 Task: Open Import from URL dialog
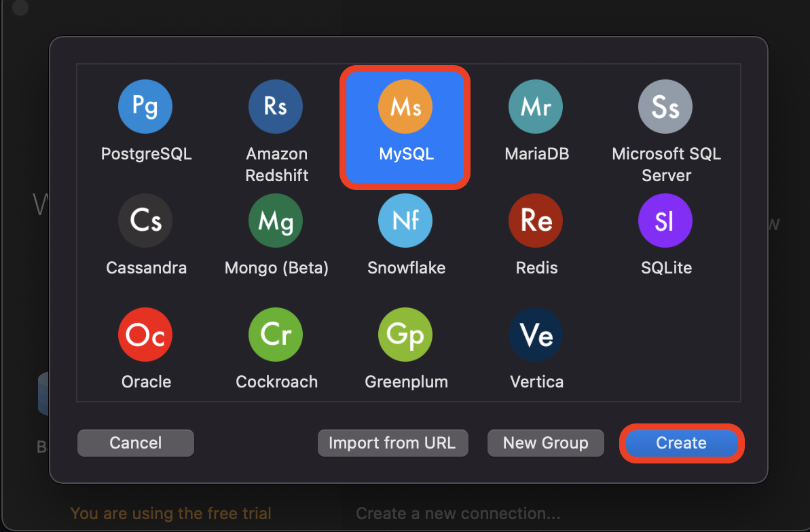coord(392,443)
